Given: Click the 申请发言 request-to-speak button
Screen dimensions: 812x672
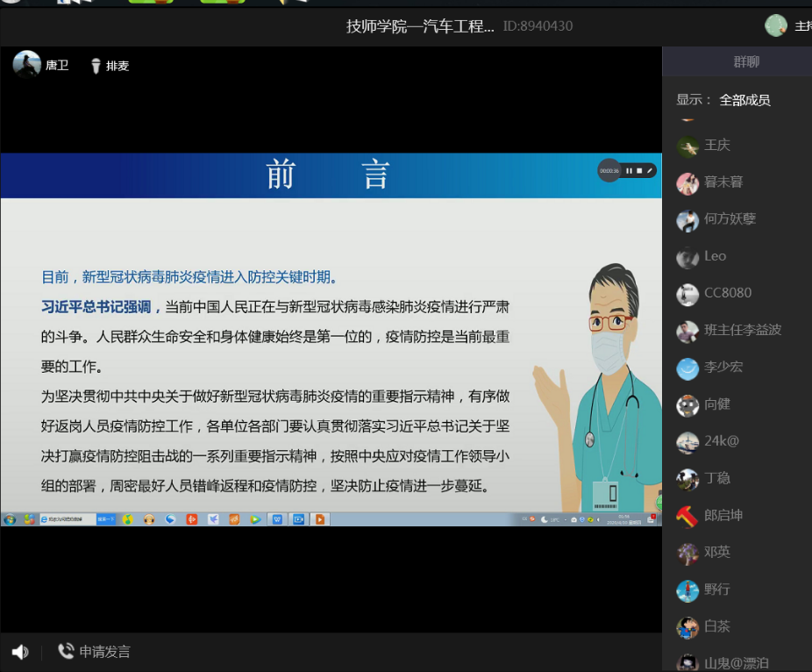Looking at the screenshot, I should tap(94, 651).
